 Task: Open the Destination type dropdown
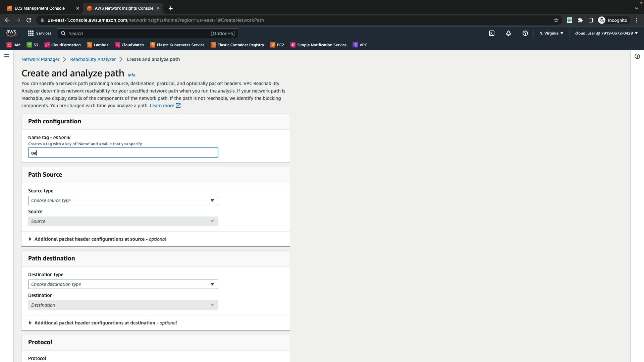pos(123,284)
